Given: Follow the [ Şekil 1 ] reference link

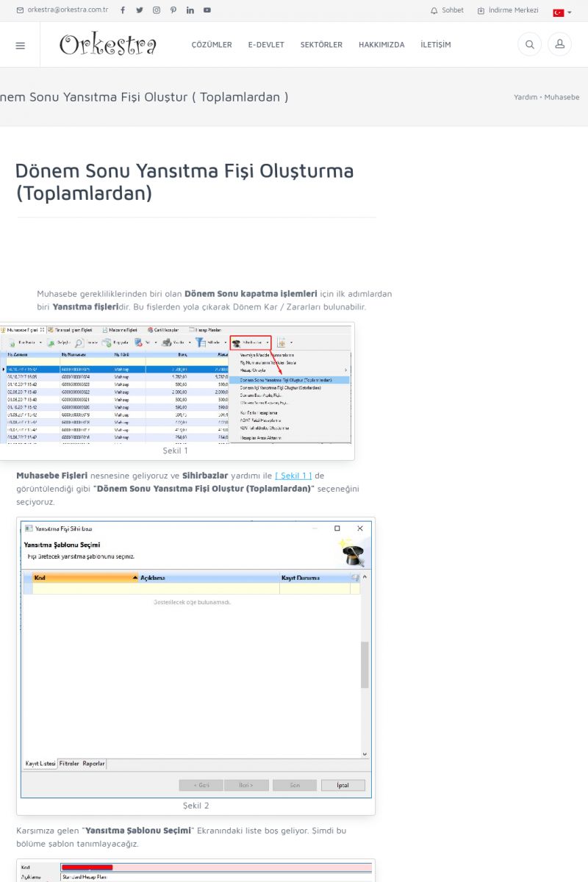Looking at the screenshot, I should pos(293,476).
